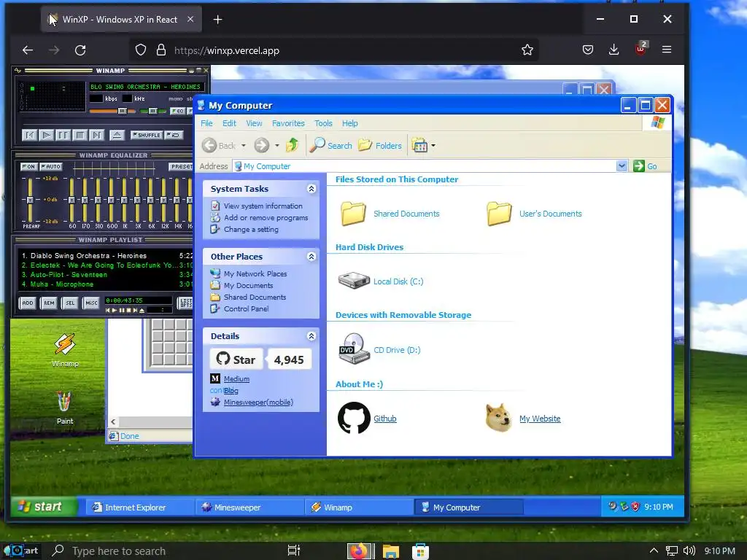Start playback with Winamp play button
This screenshot has width=747, height=560.
[x=46, y=135]
